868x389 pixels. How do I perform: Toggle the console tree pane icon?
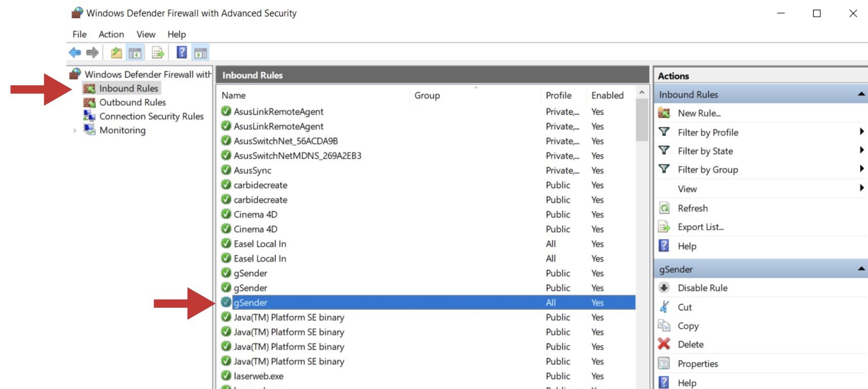coord(135,52)
